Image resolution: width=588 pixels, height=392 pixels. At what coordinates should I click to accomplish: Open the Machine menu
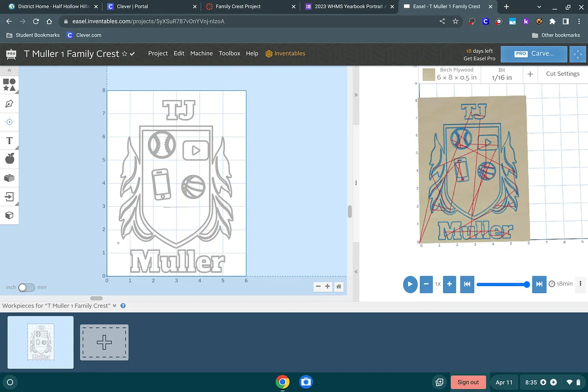point(201,53)
